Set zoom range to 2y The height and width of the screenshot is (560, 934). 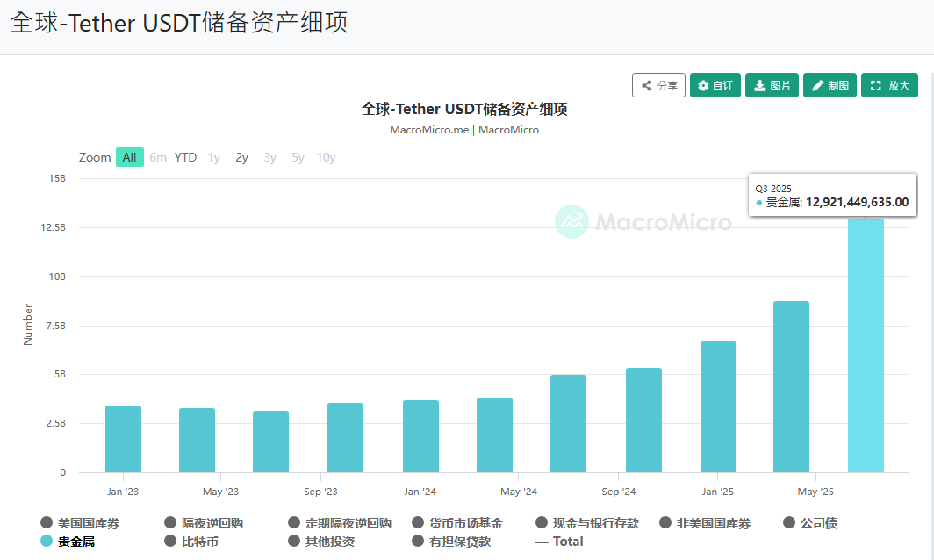(241, 157)
